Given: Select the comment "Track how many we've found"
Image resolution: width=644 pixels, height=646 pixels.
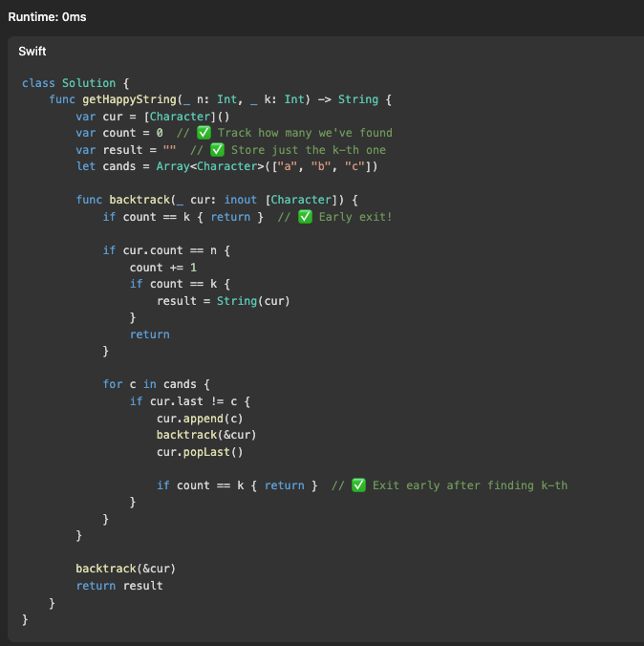Looking at the screenshot, I should [x=305, y=133].
